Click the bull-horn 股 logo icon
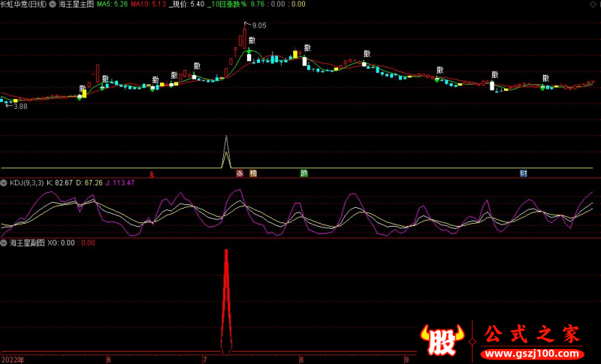601x364 pixels. point(443,341)
